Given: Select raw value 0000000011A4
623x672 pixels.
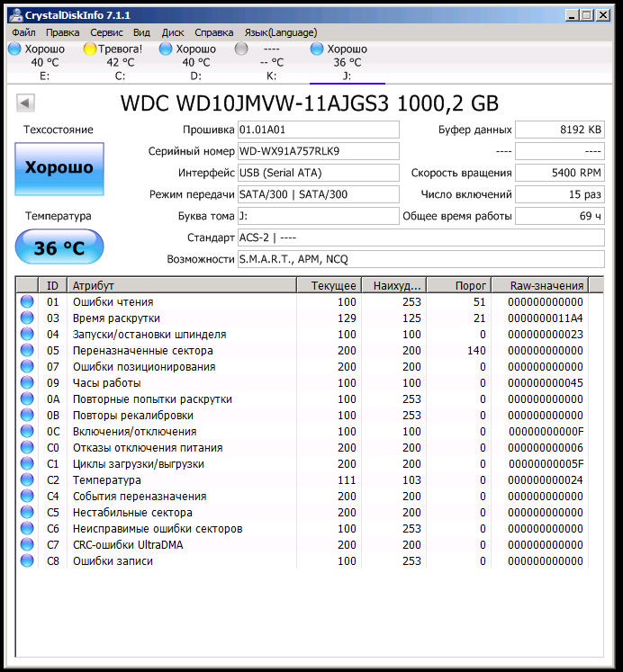Looking at the screenshot, I should (x=546, y=318).
